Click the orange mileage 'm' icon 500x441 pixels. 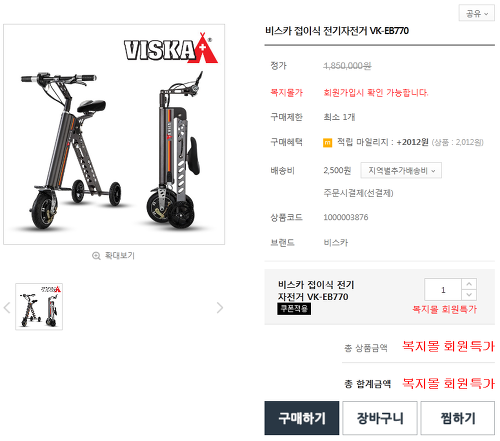(x=327, y=143)
